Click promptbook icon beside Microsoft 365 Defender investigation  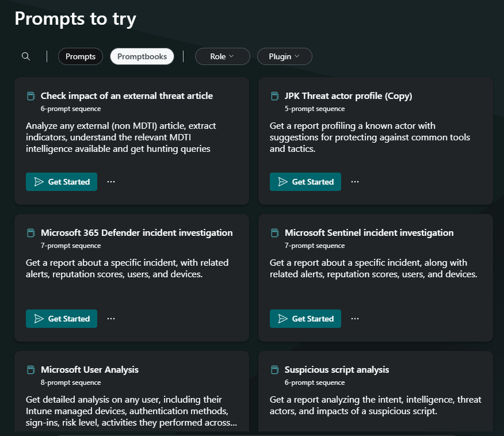(31, 233)
